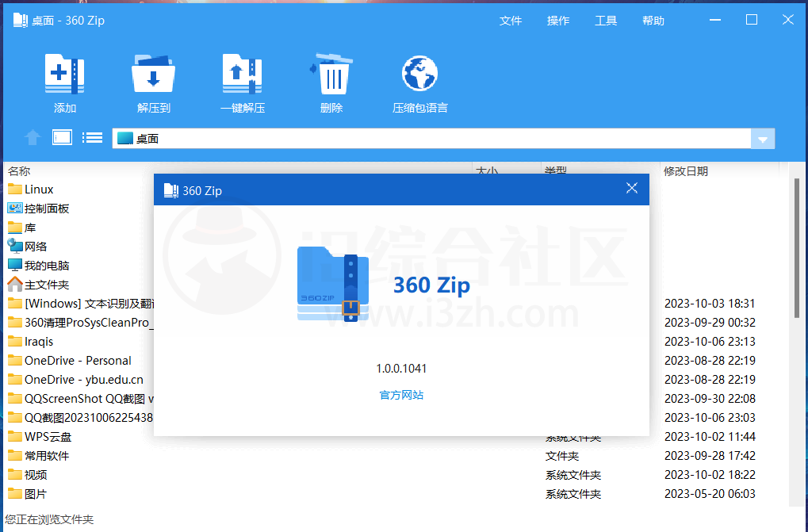Close the 360 Zip about dialog
This screenshot has height=532, width=808.
(632, 189)
